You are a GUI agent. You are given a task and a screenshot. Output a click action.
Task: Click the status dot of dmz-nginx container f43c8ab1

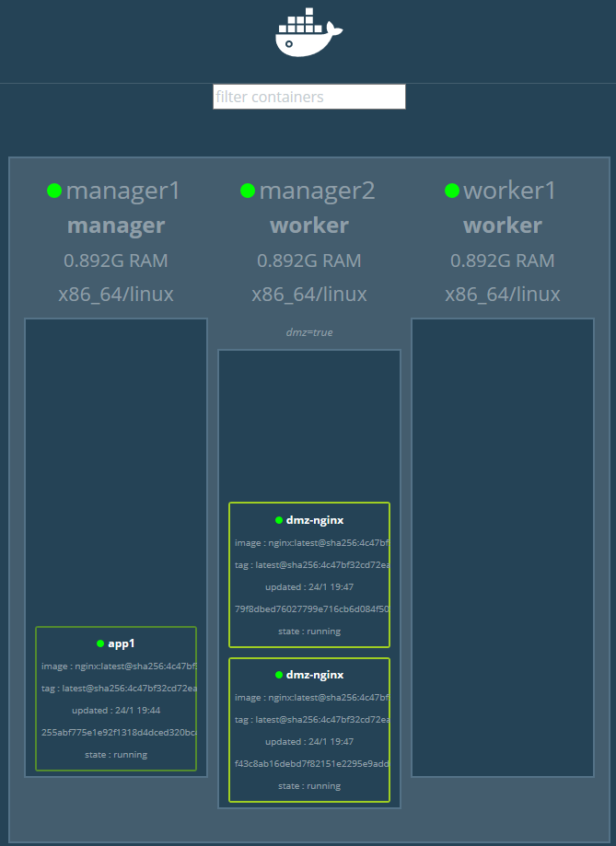coord(279,675)
